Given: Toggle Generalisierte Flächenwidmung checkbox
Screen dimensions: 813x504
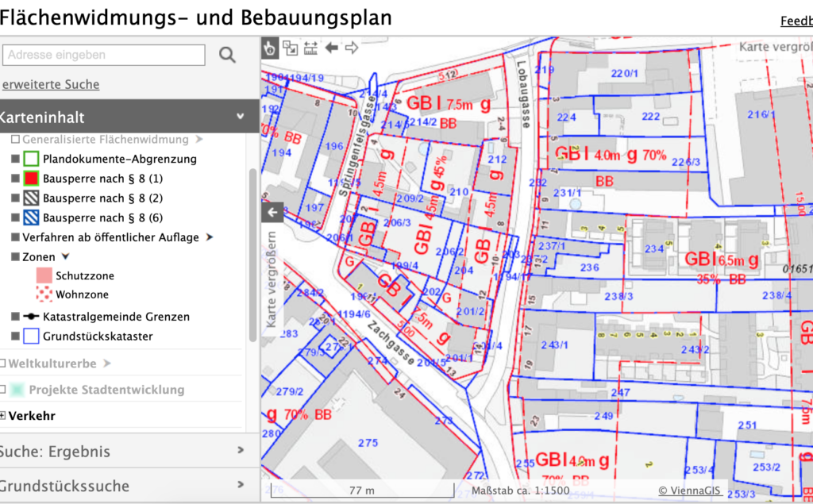Looking at the screenshot, I should (15, 140).
